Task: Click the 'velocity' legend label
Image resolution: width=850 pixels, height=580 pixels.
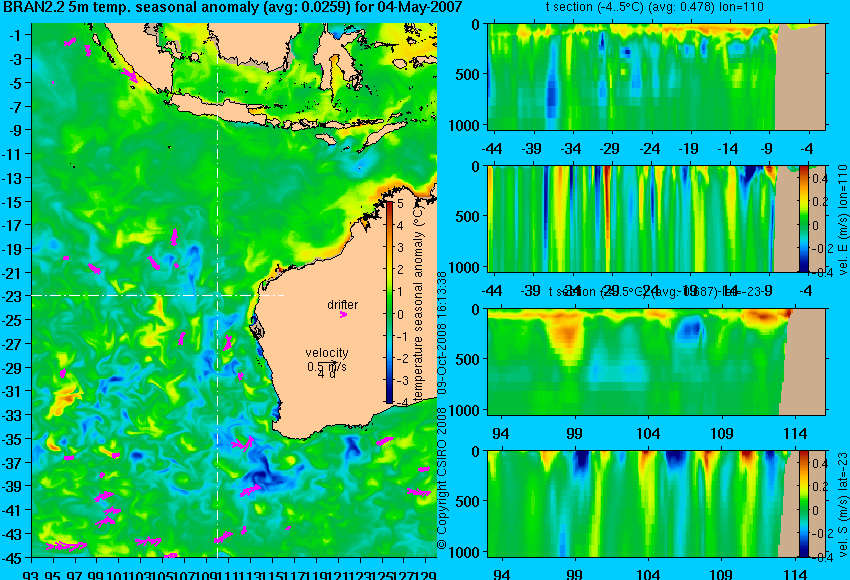Action: 327,353
